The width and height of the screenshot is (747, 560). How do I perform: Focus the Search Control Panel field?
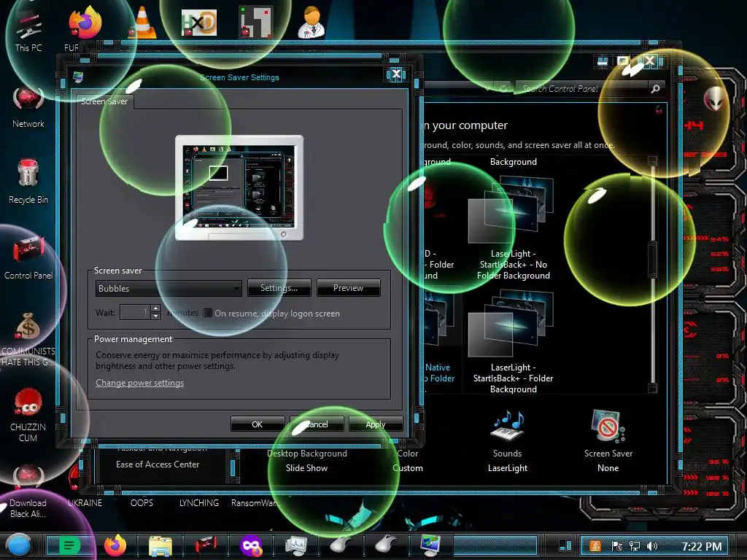(583, 88)
